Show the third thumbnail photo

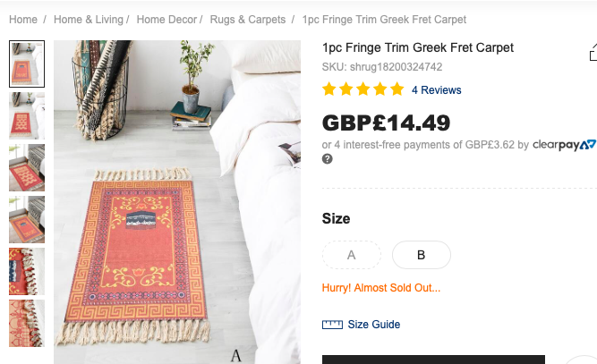tap(27, 167)
